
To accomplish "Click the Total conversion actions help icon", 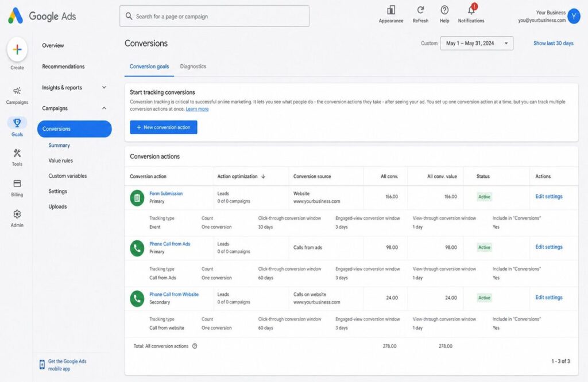I will (195, 346).
